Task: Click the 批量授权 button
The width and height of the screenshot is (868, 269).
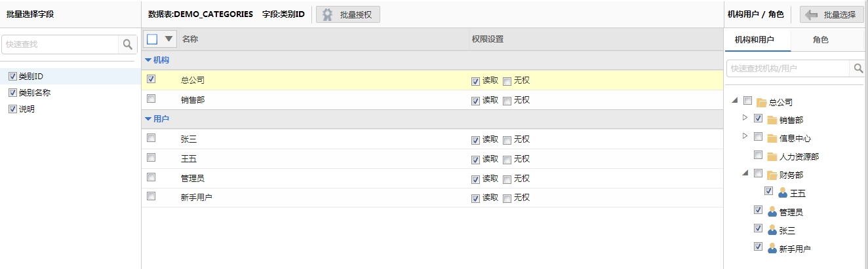Action: pyautogui.click(x=348, y=14)
